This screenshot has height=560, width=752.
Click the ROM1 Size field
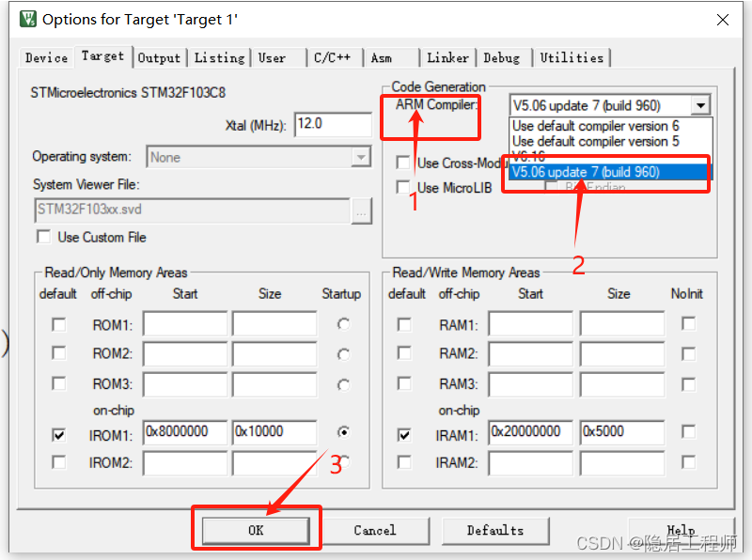(274, 323)
